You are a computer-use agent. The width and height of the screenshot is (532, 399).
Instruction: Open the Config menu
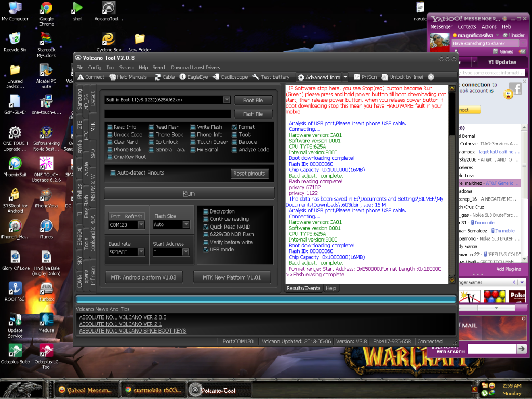95,68
